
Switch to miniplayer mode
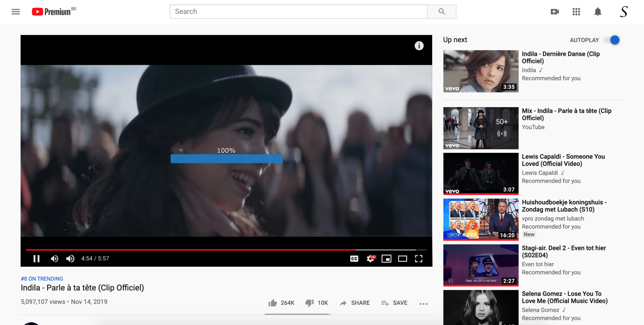tap(386, 259)
